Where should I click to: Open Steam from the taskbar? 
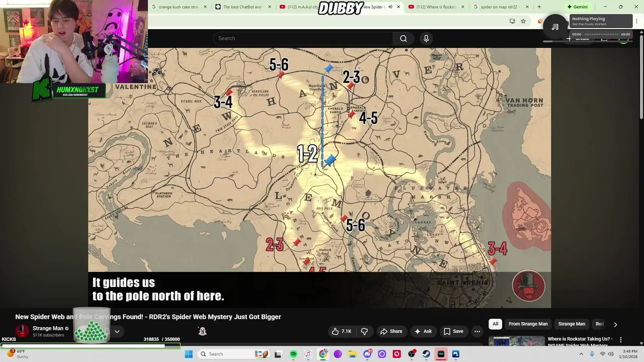[x=426, y=354]
